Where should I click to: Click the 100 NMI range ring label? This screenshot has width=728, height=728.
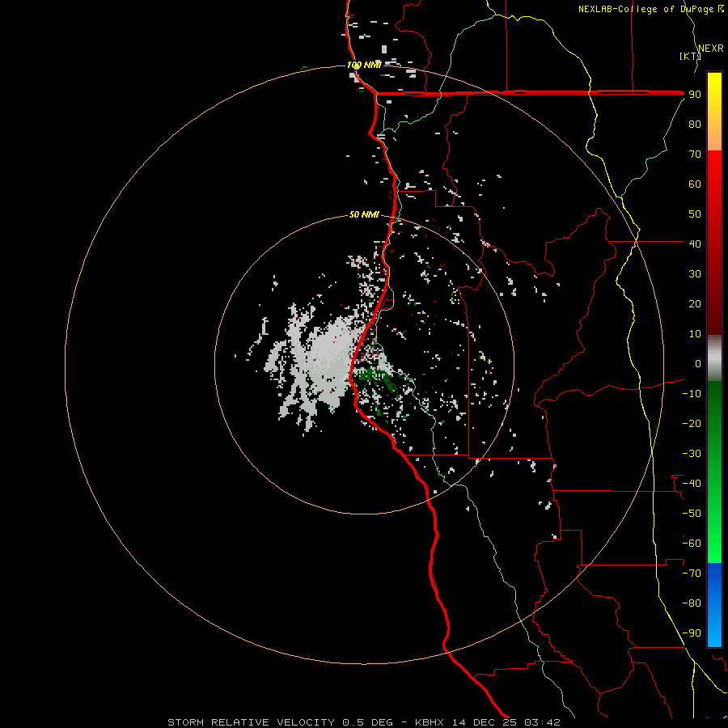[364, 65]
